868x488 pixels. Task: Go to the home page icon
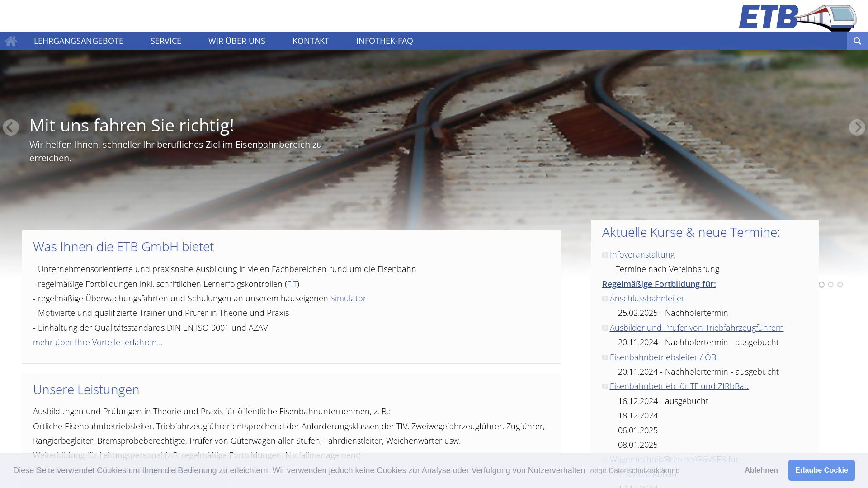point(11,41)
